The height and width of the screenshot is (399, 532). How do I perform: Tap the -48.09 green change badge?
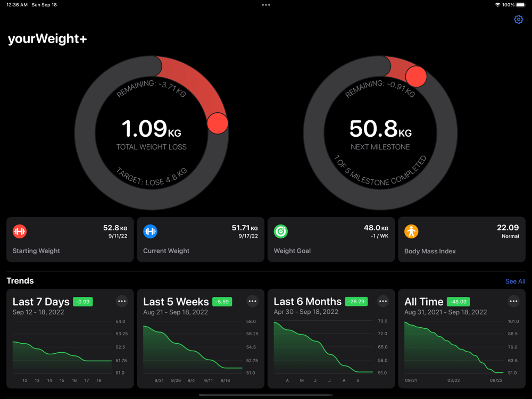point(458,302)
